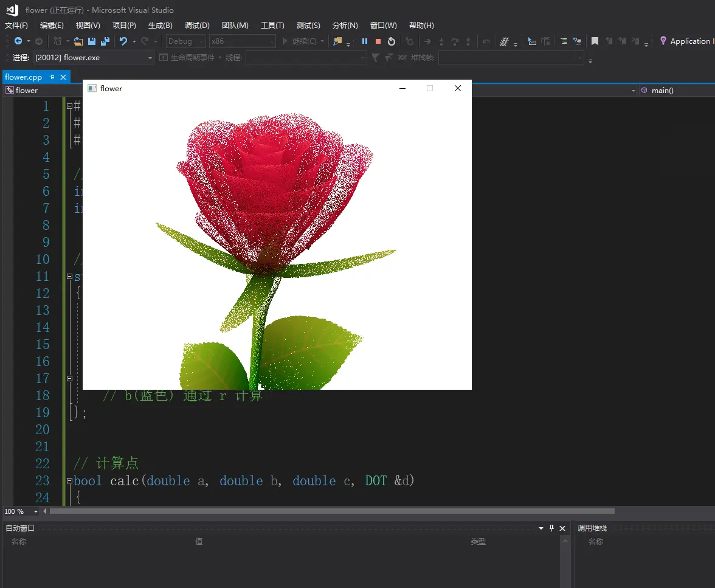Collapse the code block at line 11
This screenshot has width=715, height=588.
[69, 276]
